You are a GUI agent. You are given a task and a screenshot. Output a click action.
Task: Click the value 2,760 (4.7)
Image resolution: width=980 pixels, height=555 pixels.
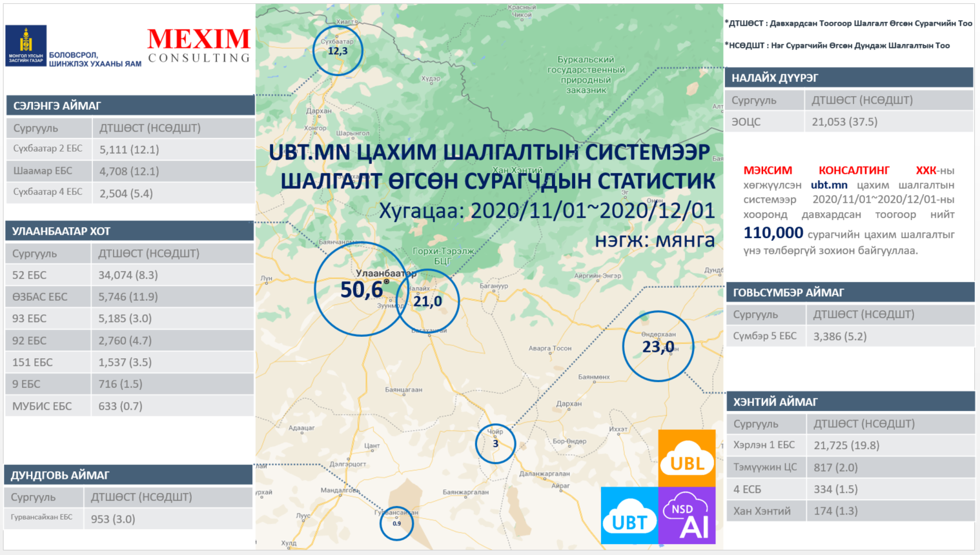click(x=125, y=340)
